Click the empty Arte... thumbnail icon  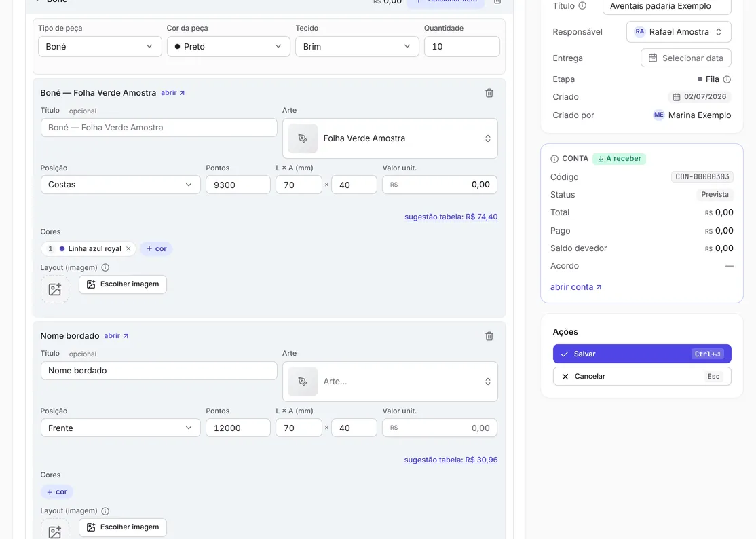click(x=303, y=382)
